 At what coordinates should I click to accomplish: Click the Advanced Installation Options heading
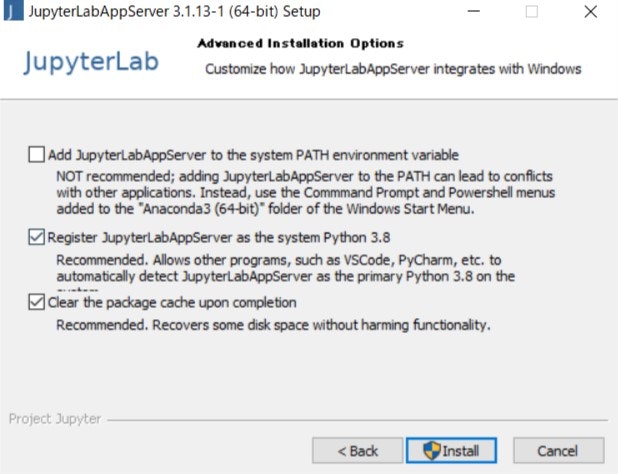301,43
